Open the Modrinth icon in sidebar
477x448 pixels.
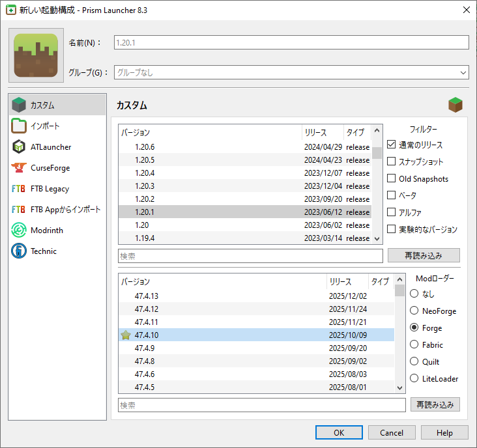coord(20,230)
